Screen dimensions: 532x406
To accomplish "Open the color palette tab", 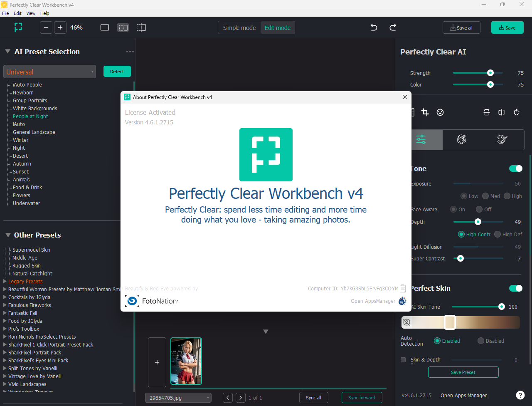I will (502, 139).
